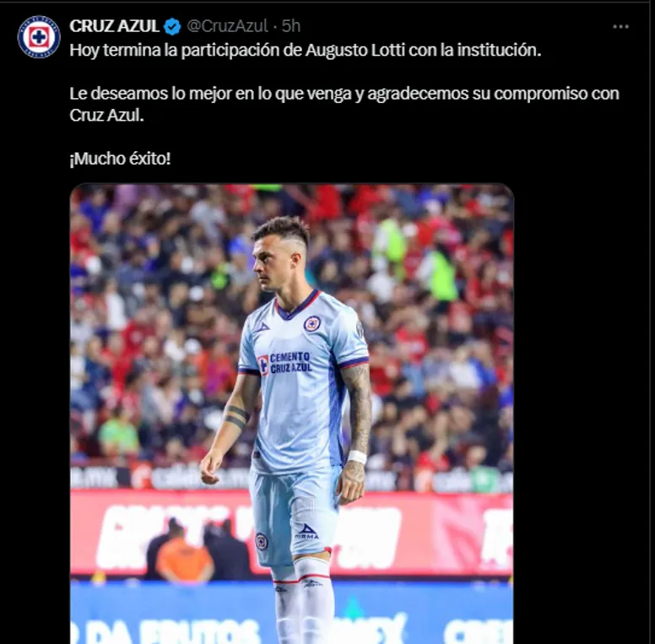The width and height of the screenshot is (655, 644).
Task: Click the Pirma logo on the jersey chest
Action: pos(262,327)
